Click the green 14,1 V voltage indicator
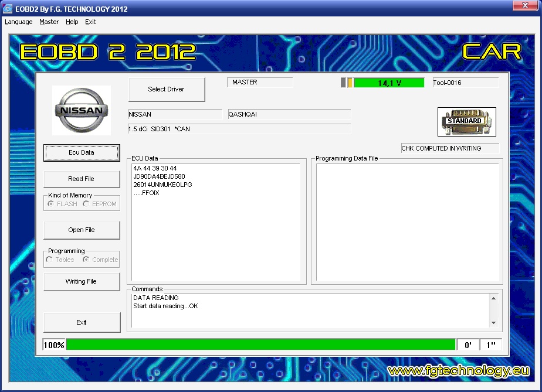This screenshot has height=392, width=542. 389,83
